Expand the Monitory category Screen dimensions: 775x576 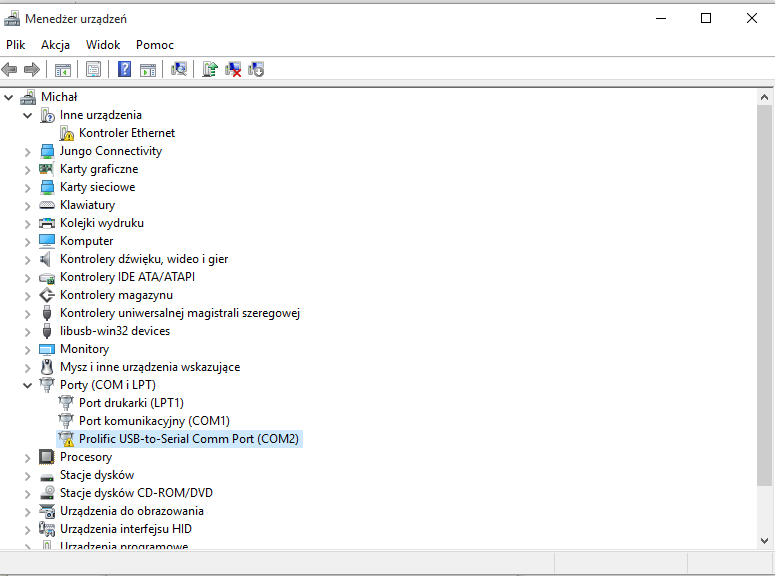coord(28,350)
